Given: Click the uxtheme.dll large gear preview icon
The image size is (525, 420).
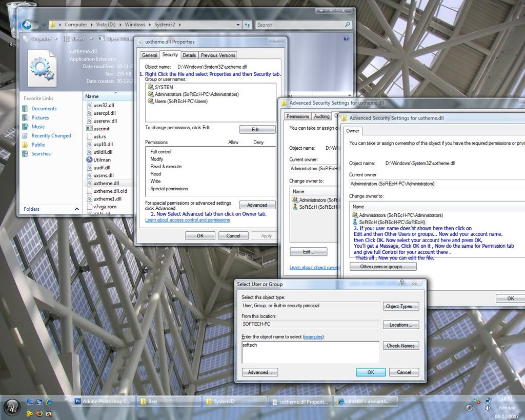Looking at the screenshot, I should (42, 68).
